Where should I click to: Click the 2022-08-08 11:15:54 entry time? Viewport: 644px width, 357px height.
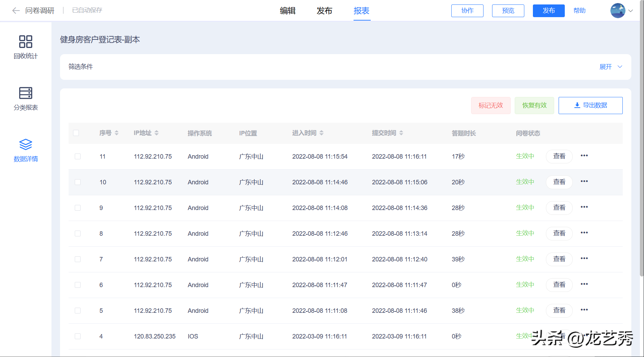point(320,157)
